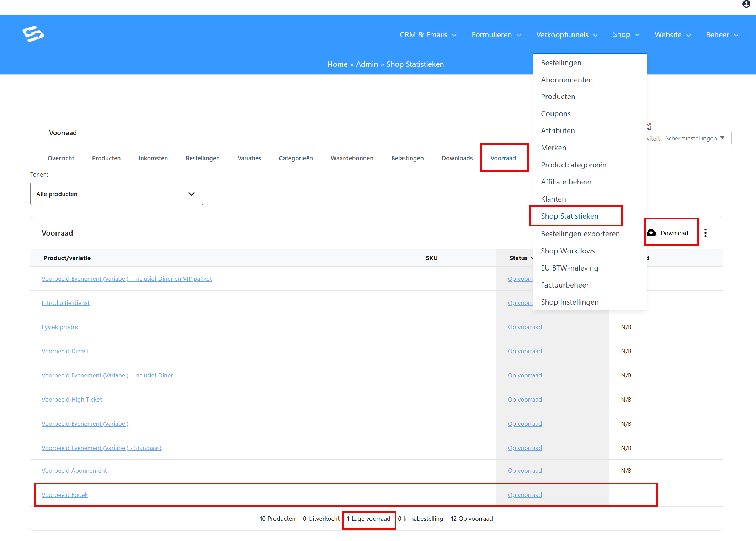Choose Bestellingen exporteren menu item
The image size is (756, 541).
pyautogui.click(x=580, y=234)
